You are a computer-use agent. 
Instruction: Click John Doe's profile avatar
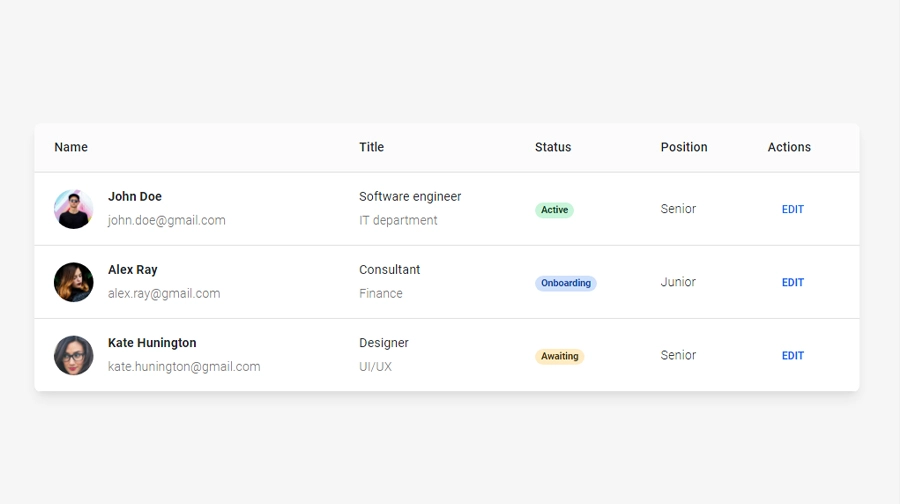click(x=73, y=209)
